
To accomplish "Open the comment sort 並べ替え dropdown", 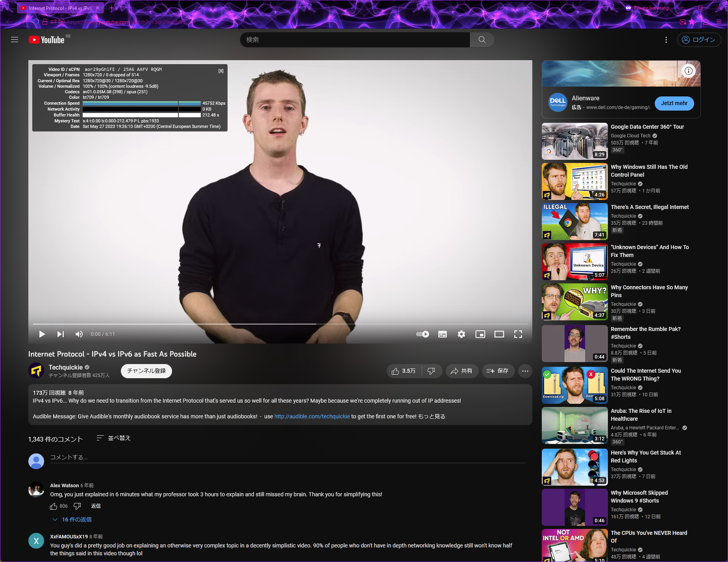I will (113, 438).
